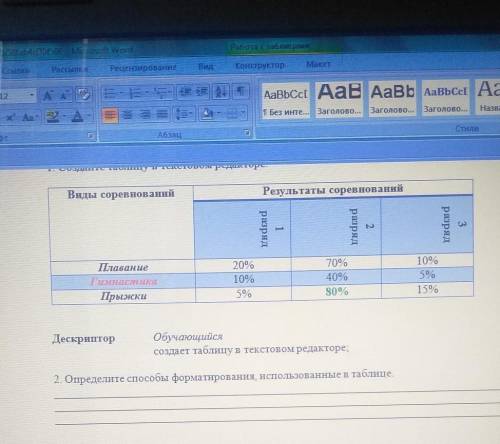This screenshot has width=500, height=444.
Task: Apply the 'Назва...' style
Action: (488, 96)
